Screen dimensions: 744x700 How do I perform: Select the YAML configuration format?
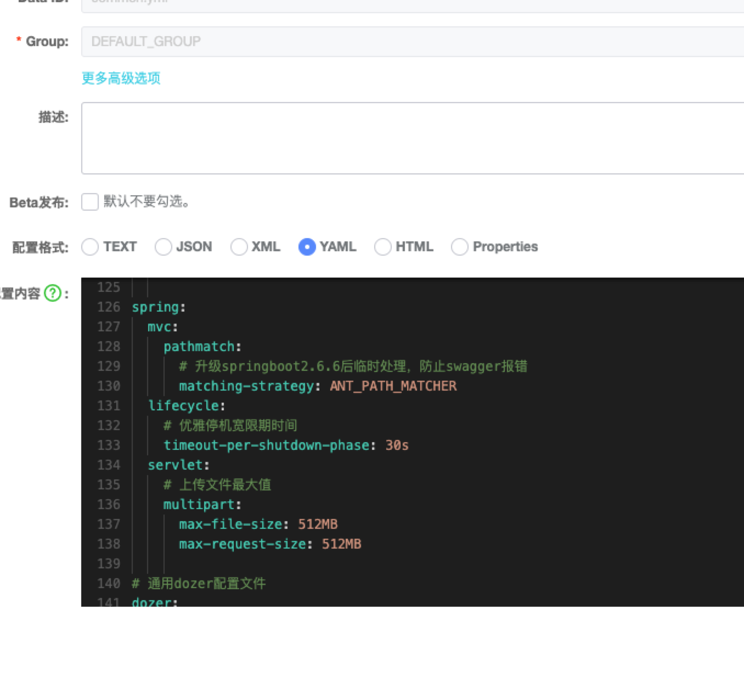coord(307,247)
